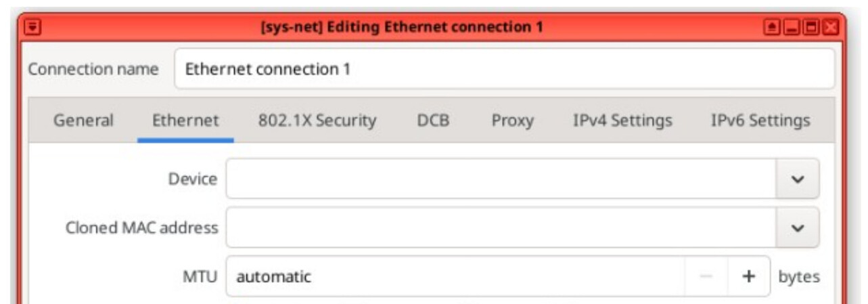Click the shade (roll up) window button
The image size is (868, 304).
[x=773, y=28]
